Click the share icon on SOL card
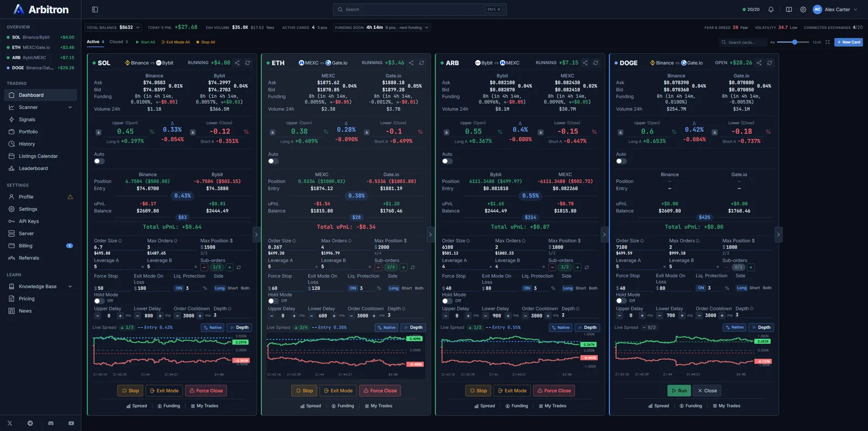868x431 pixels. 237,63
